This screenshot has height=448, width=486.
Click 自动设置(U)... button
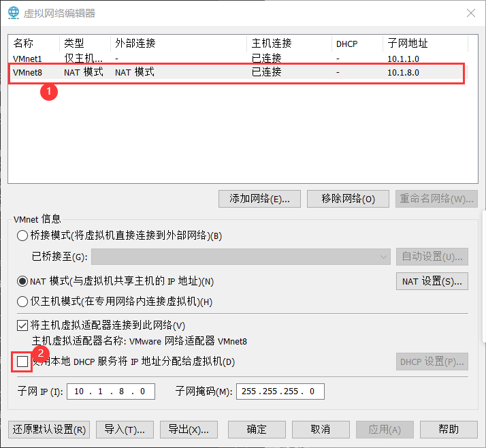click(x=432, y=257)
